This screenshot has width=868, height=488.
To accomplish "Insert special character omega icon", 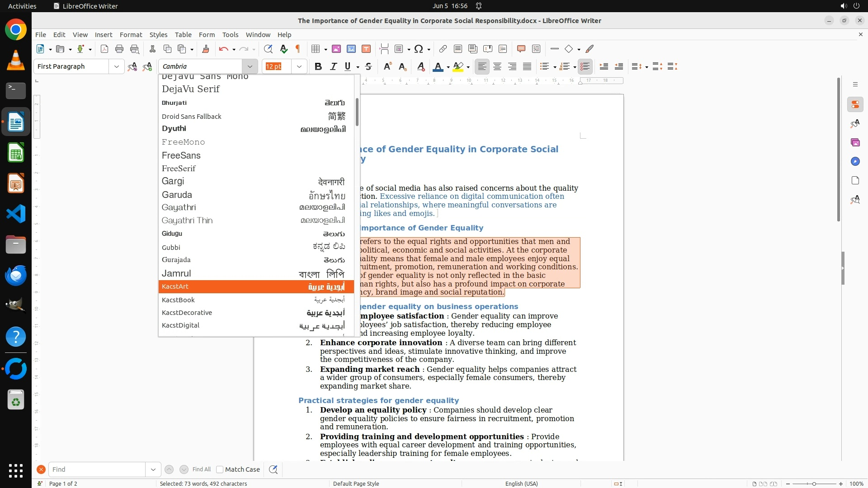I will 419,49.
